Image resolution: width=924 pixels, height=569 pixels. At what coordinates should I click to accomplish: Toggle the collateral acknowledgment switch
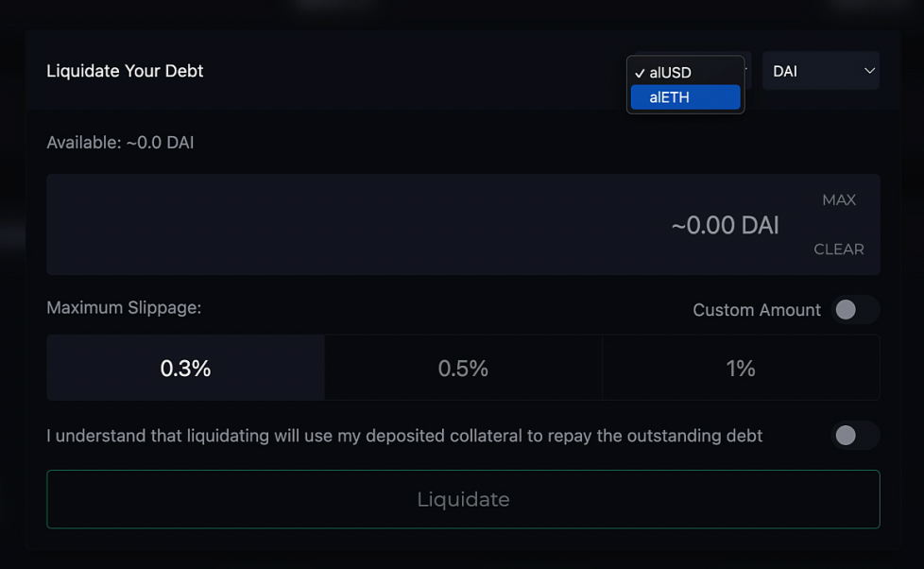click(855, 436)
